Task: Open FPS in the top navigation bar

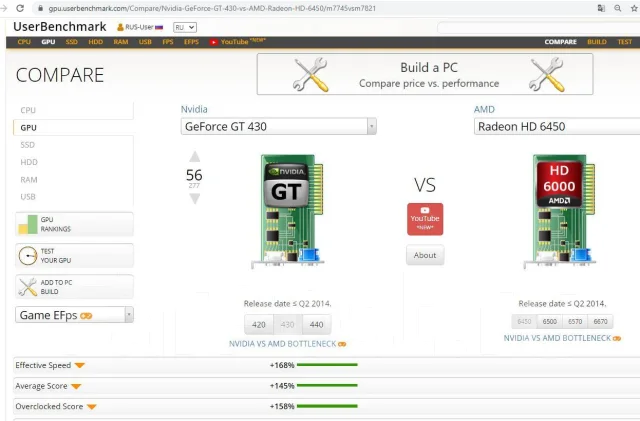Action: coord(168,42)
